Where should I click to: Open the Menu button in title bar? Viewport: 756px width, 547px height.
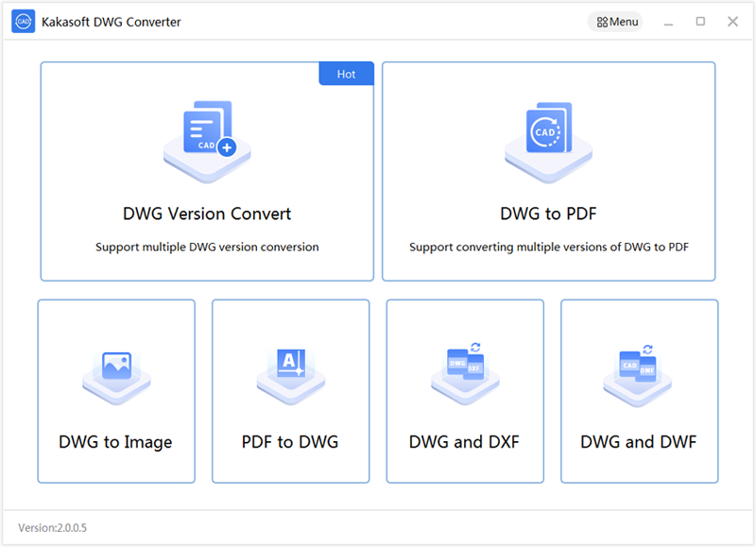tap(616, 22)
